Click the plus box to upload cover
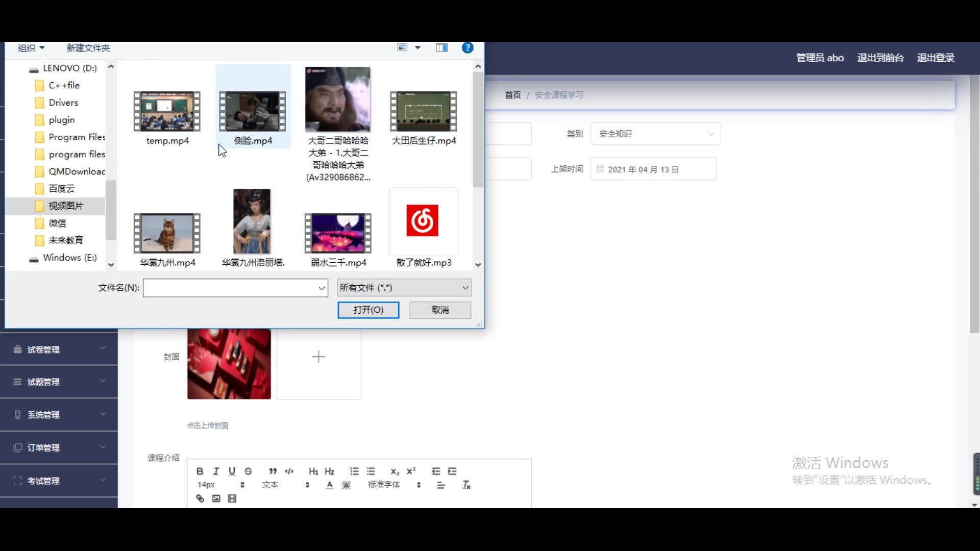 pos(319,357)
